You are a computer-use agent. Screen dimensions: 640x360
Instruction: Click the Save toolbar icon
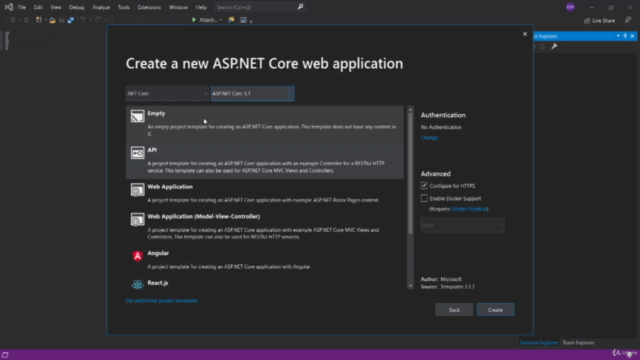pos(62,20)
